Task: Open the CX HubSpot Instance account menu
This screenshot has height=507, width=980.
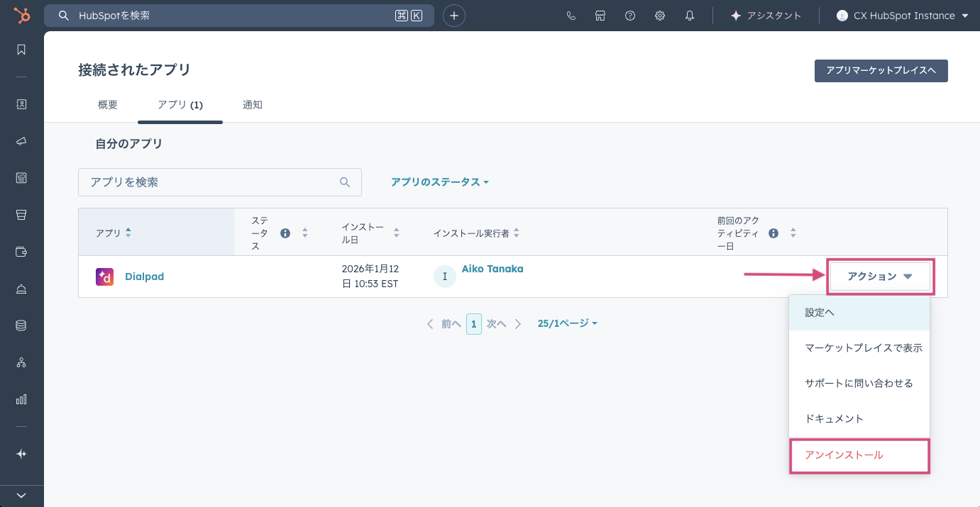Action: (902, 16)
